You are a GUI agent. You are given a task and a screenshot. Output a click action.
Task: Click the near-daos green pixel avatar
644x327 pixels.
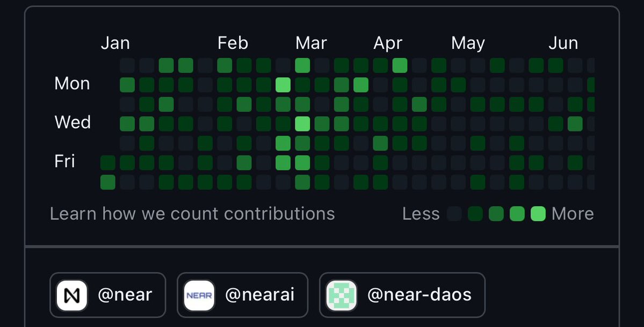(342, 295)
